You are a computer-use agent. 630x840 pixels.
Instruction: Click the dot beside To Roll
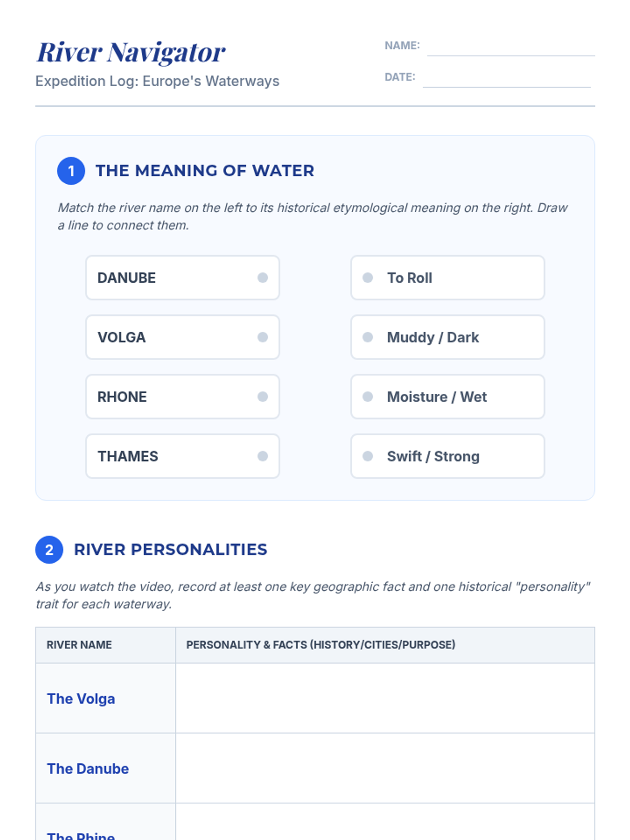(368, 278)
